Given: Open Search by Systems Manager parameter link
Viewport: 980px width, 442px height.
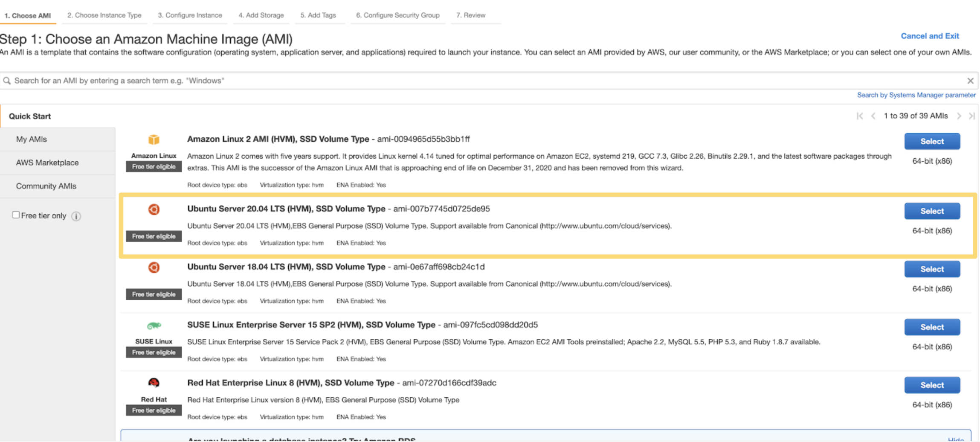Looking at the screenshot, I should pos(916,95).
